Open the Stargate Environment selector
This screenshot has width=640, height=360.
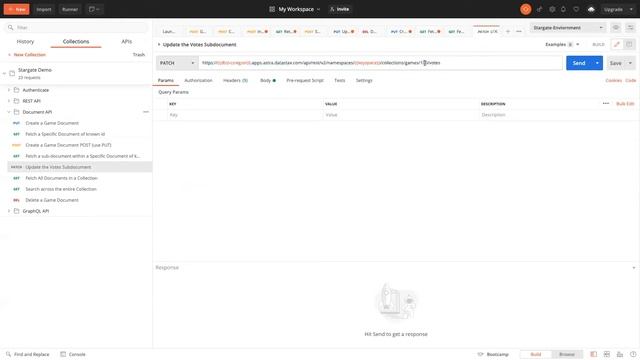coord(567,27)
